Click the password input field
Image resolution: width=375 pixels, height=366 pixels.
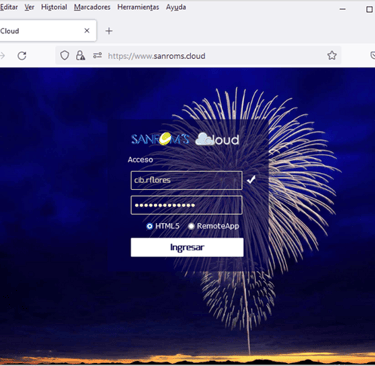coord(187,205)
